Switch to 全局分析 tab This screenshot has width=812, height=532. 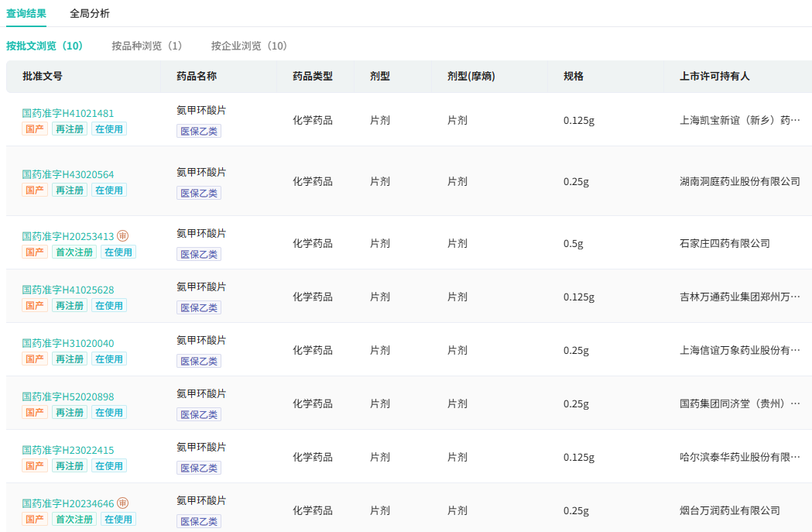[x=90, y=13]
